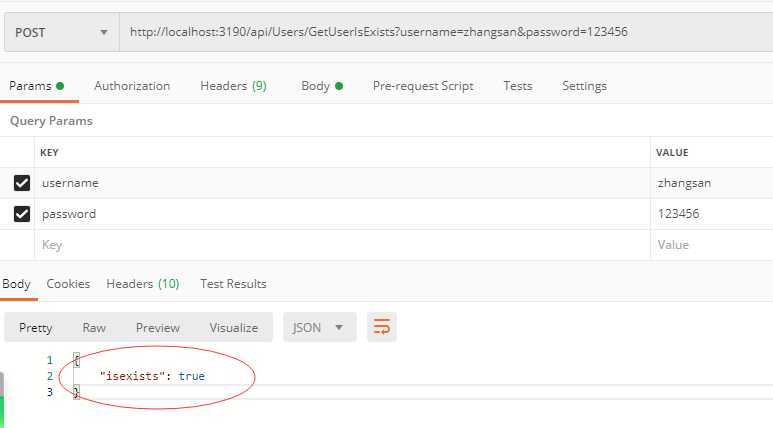
Task: Click the Query Params heading
Action: pos(51,121)
